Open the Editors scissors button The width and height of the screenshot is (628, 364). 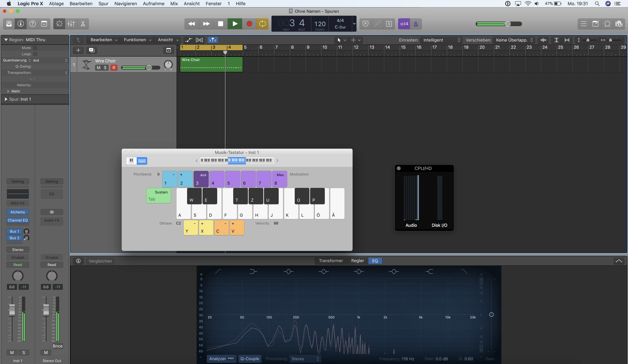click(83, 24)
